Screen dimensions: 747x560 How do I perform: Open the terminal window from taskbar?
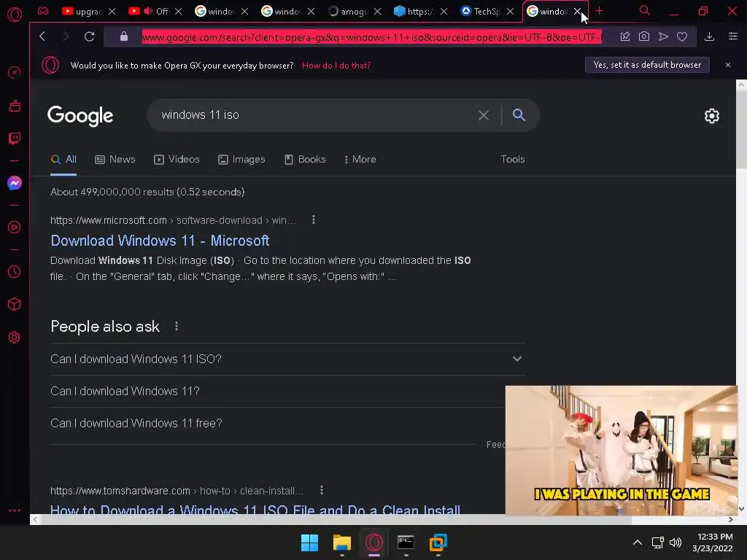406,542
